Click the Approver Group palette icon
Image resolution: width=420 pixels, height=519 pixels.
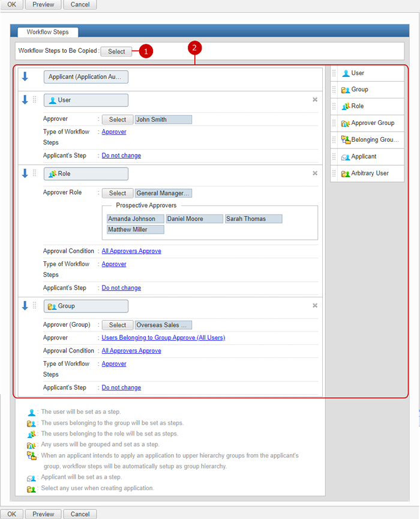345,124
